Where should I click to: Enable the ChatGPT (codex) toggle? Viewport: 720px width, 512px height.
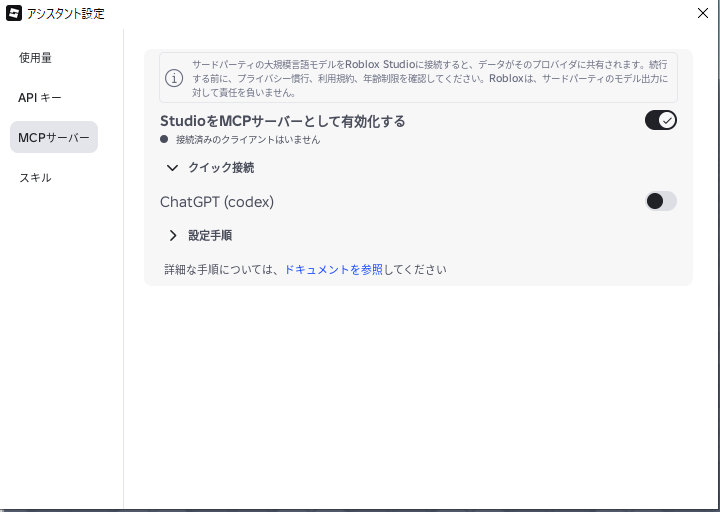(660, 201)
